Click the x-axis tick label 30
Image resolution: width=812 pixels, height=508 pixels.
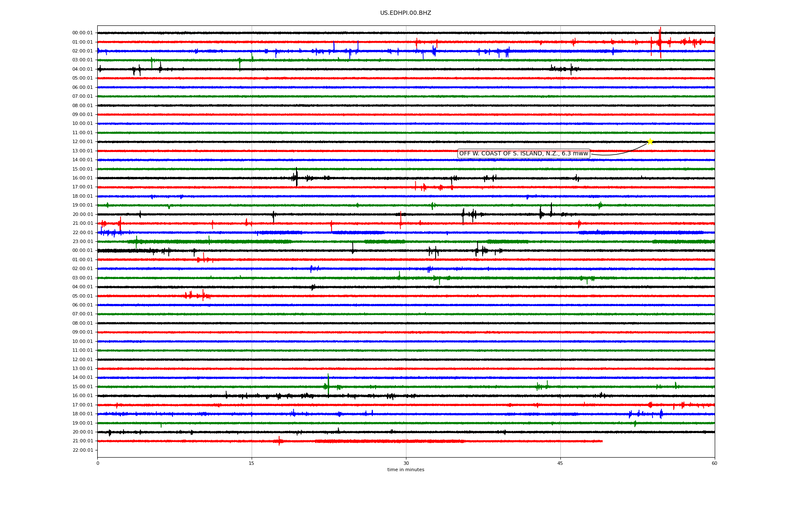click(406, 463)
